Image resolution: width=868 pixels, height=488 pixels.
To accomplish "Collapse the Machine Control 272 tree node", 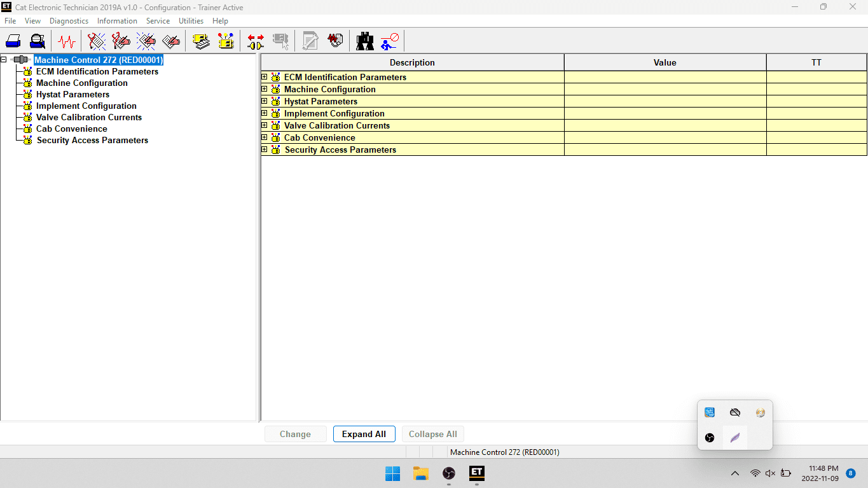I will [x=4, y=60].
